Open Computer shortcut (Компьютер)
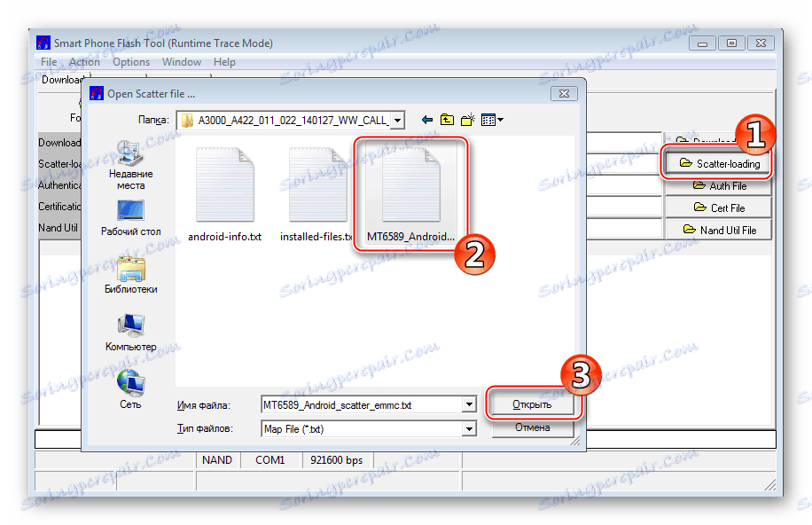The image size is (812, 525). (130, 333)
